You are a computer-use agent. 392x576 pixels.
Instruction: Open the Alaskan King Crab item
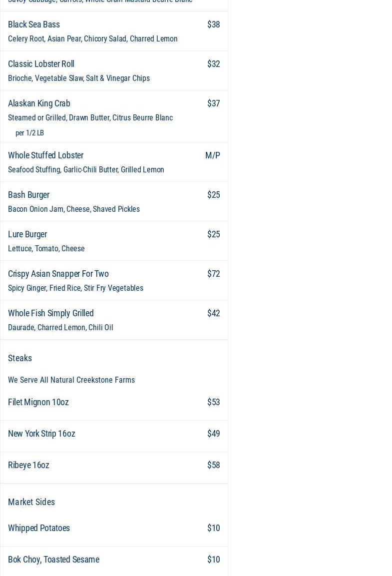click(39, 103)
